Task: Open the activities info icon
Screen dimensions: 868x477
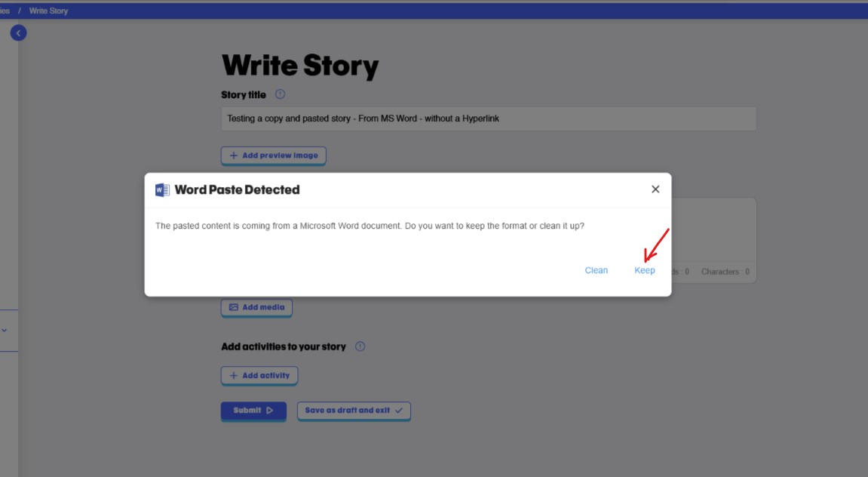Action: 360,346
